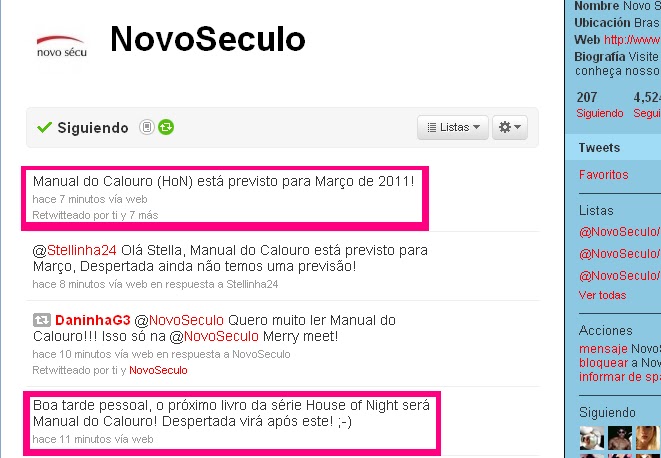
Task: Click the bloquear action link
Action: [604, 363]
